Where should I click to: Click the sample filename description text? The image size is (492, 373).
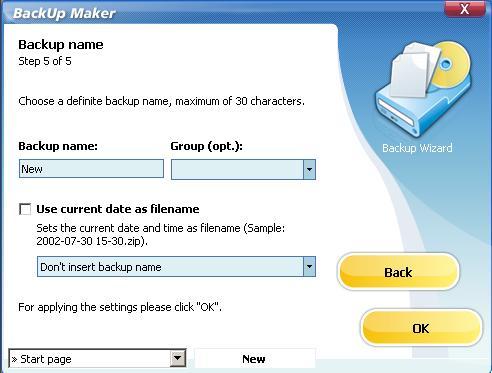point(161,235)
